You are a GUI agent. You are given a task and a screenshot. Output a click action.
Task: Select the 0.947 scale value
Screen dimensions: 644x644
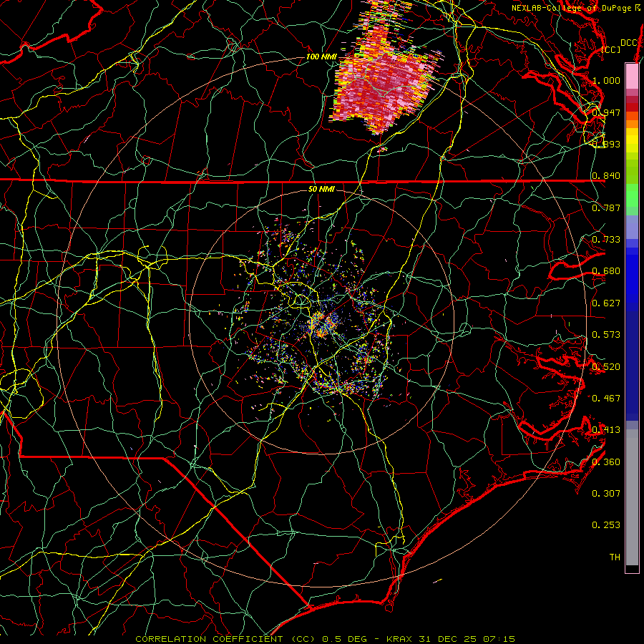coord(606,112)
